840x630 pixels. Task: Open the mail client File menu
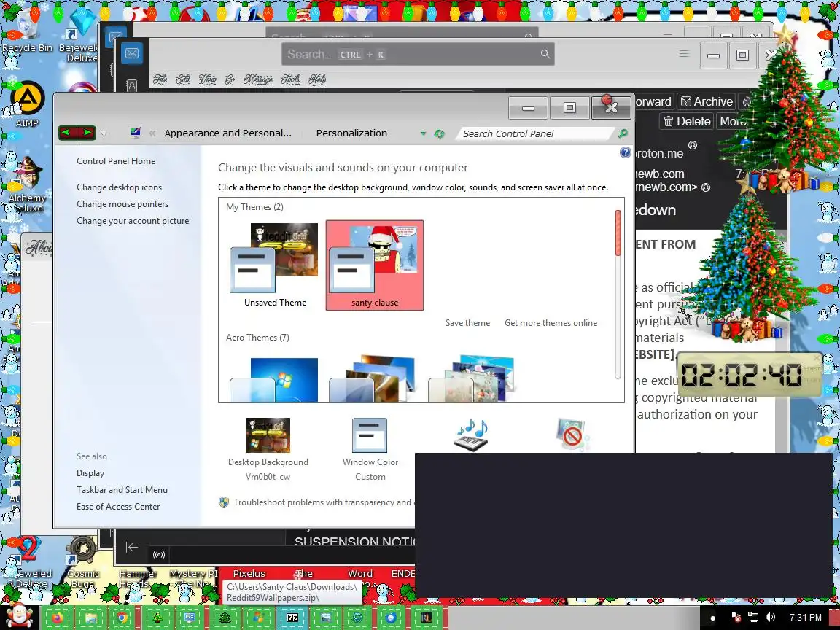pyautogui.click(x=160, y=79)
